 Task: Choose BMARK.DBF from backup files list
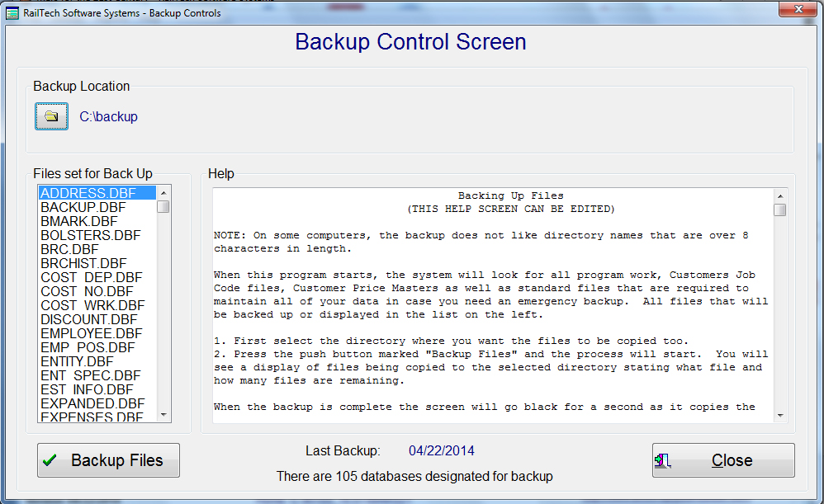tap(79, 221)
